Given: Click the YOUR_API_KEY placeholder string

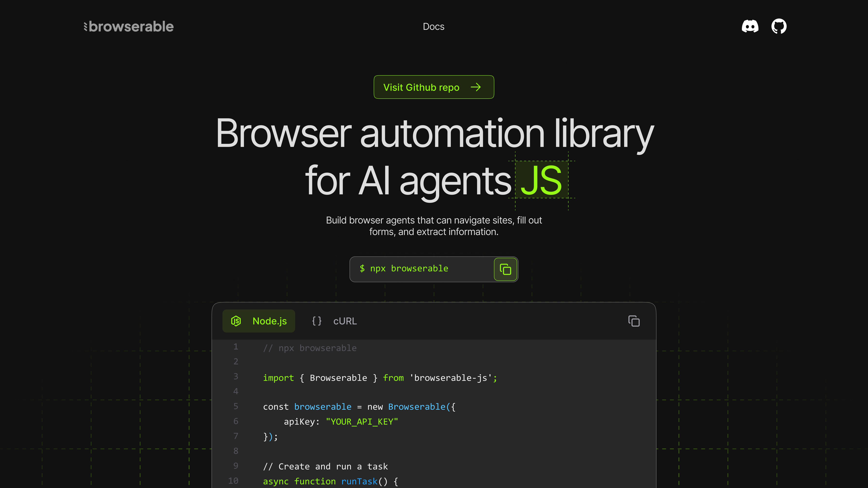Looking at the screenshot, I should (x=362, y=421).
